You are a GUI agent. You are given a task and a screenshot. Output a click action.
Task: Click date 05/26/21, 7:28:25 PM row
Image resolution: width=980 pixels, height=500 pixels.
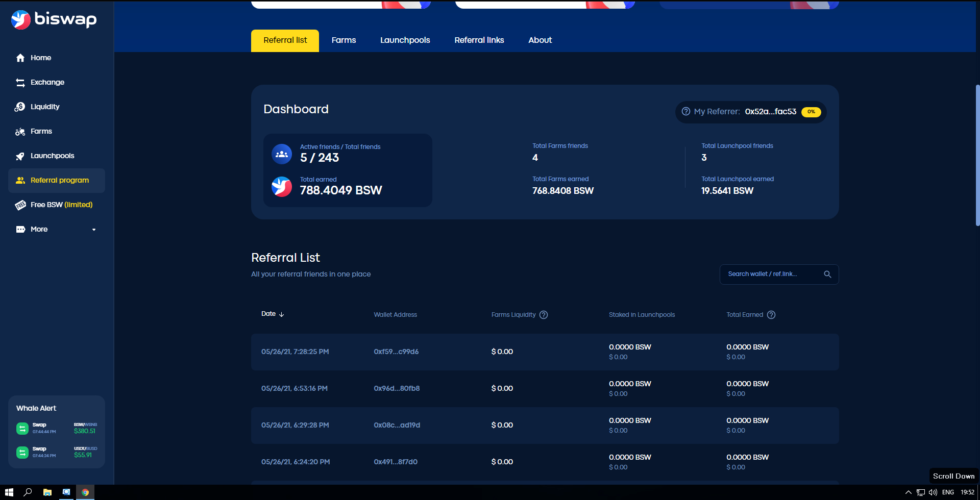295,352
